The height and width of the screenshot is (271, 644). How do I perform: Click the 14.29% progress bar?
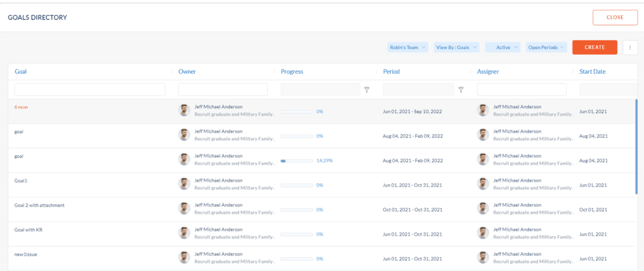tap(297, 160)
